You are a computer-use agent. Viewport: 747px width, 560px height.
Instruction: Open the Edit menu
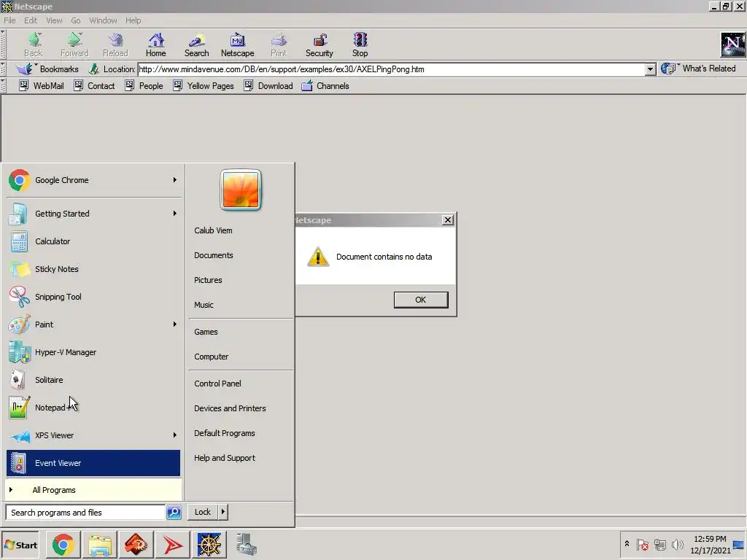[31, 20]
